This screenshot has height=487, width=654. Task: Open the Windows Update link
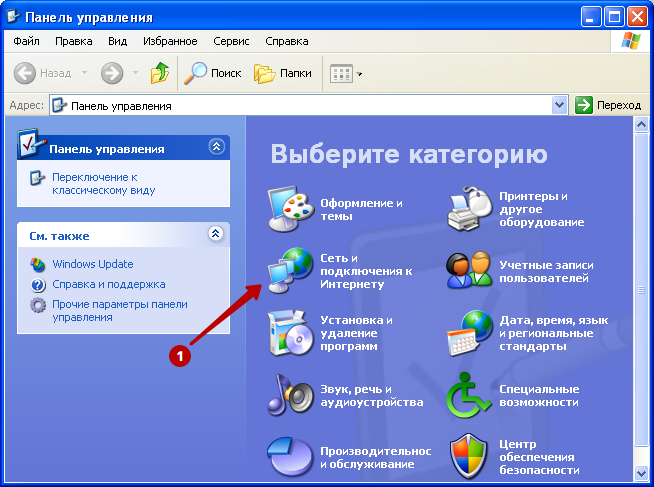93,264
